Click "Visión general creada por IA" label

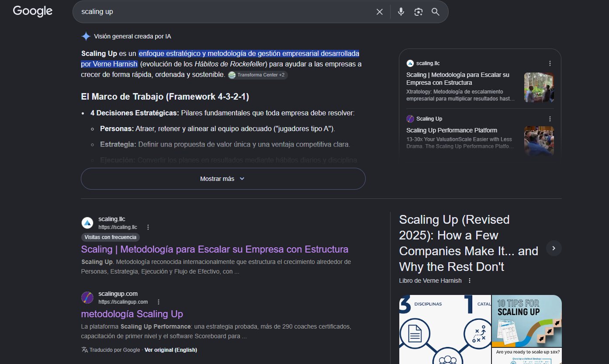[132, 36]
